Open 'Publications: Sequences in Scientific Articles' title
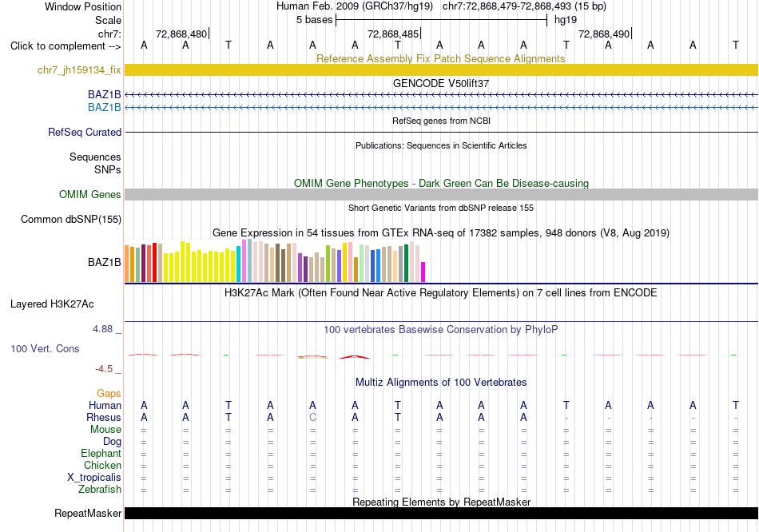This screenshot has width=759, height=532. (441, 145)
